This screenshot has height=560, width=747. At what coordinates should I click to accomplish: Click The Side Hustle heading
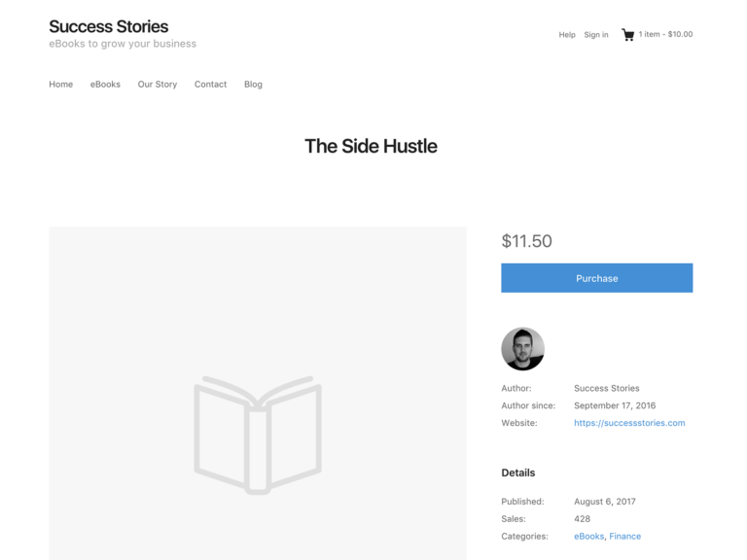click(371, 146)
